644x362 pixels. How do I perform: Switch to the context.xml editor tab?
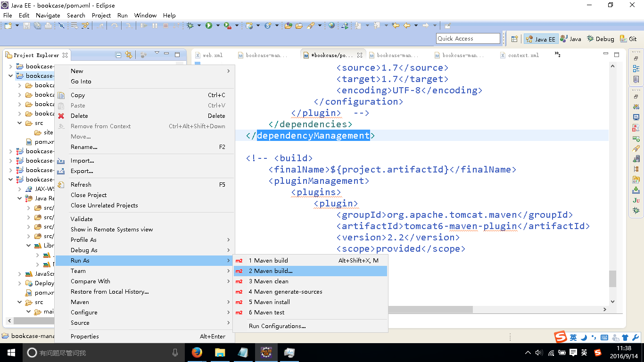point(519,55)
